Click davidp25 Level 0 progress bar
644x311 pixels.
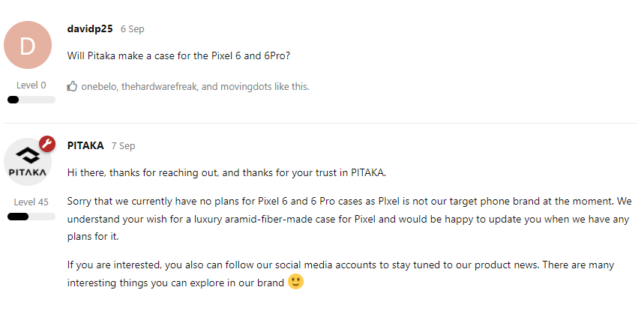[x=31, y=100]
